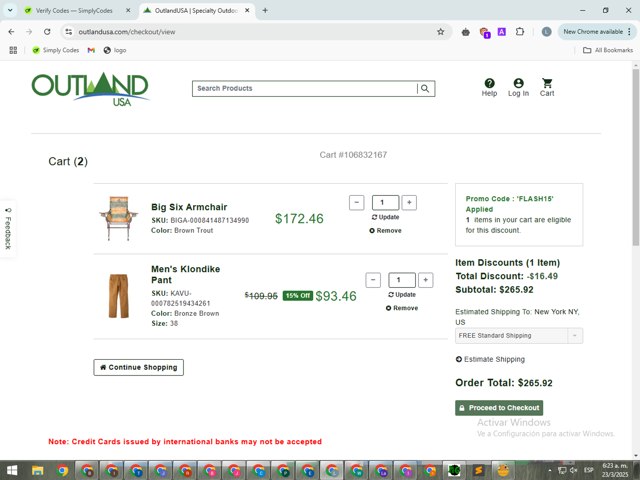Image resolution: width=640 pixels, height=480 pixels.
Task: Open the Log In account icon
Action: 518,87
